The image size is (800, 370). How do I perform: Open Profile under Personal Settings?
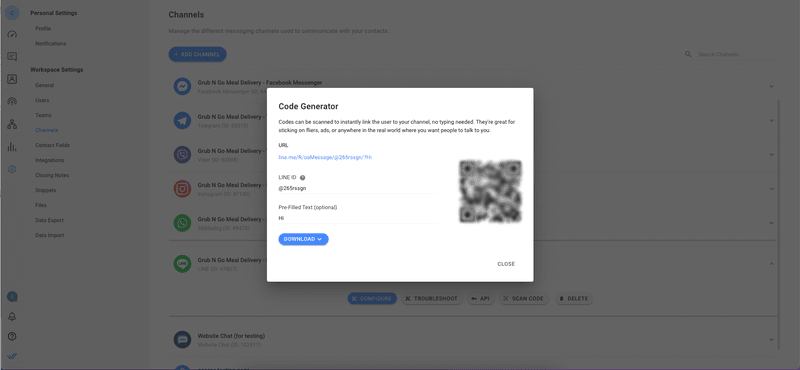43,29
